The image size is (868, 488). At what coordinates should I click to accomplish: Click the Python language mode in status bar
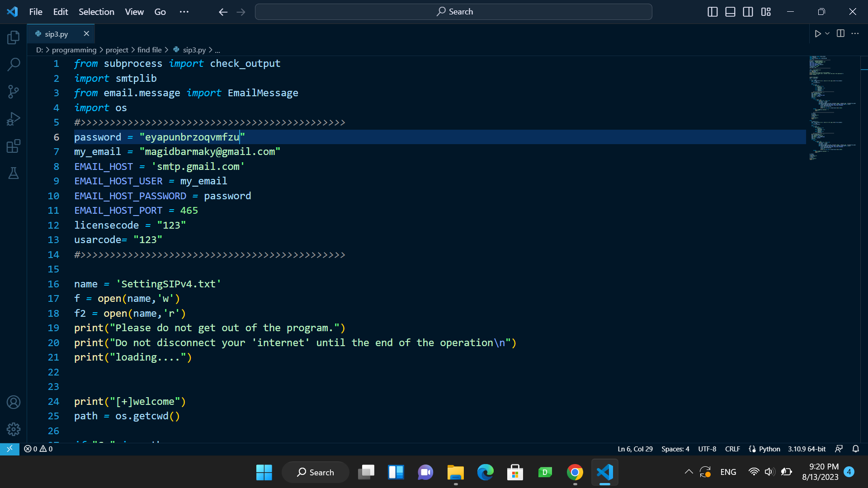point(769,449)
